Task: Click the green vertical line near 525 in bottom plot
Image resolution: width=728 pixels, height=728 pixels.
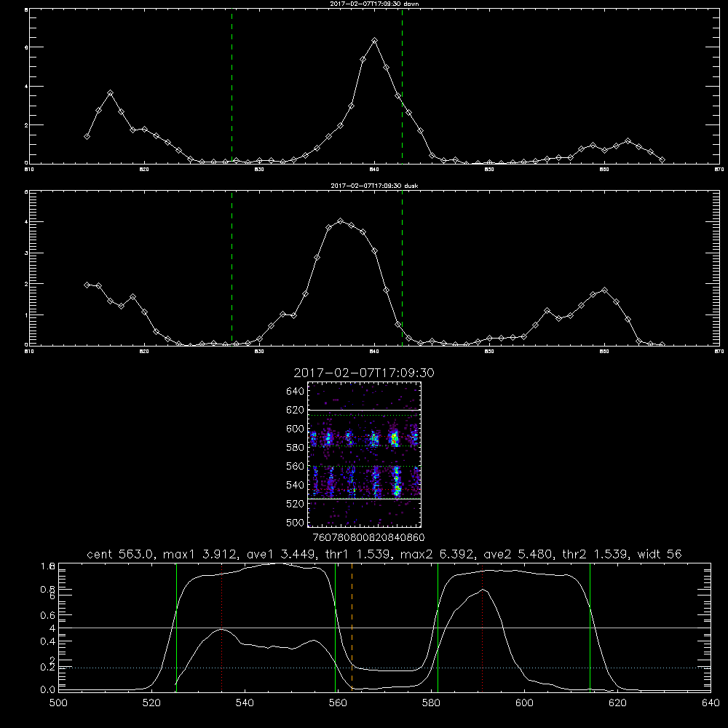Action: (176, 627)
